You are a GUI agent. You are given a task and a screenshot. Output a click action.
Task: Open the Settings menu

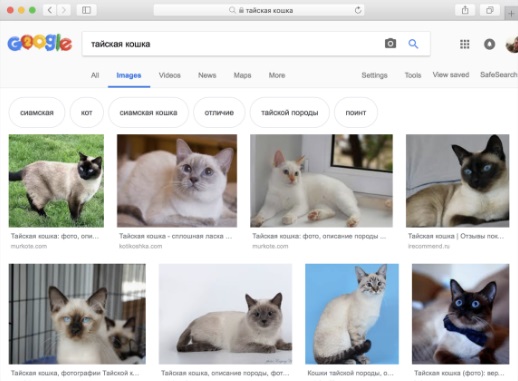tap(374, 75)
